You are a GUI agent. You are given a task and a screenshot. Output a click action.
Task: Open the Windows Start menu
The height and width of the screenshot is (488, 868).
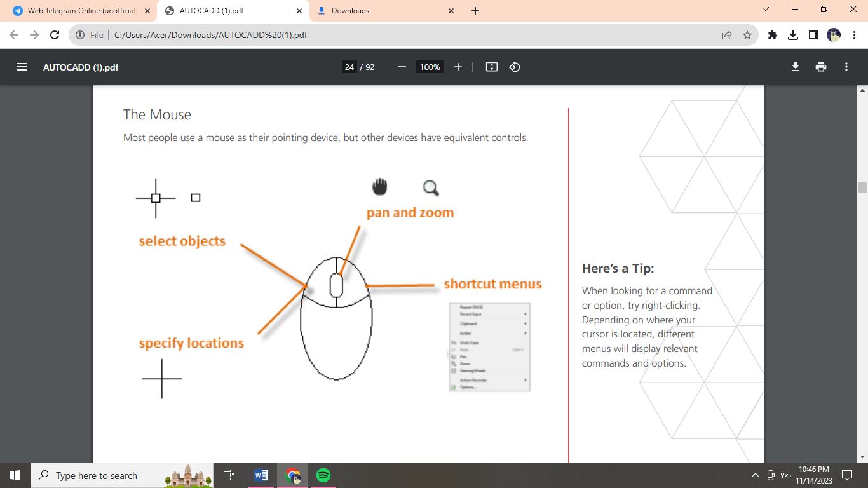click(15, 475)
